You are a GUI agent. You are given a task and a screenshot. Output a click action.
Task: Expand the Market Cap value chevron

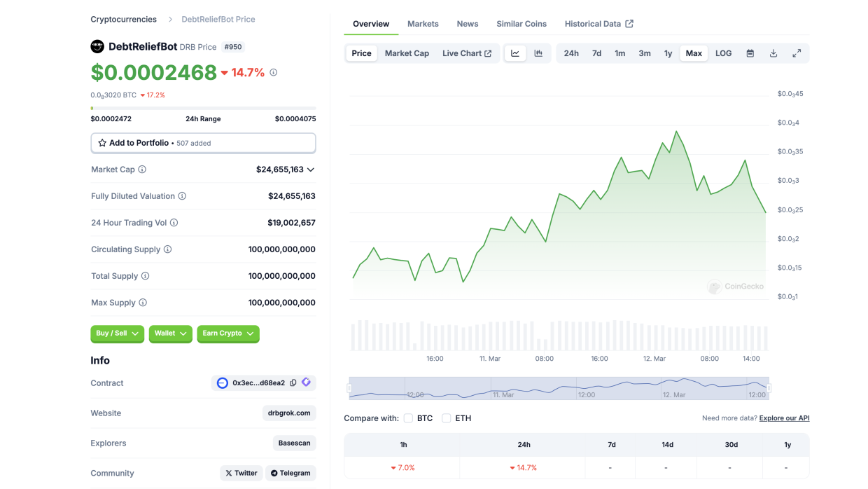click(x=311, y=170)
